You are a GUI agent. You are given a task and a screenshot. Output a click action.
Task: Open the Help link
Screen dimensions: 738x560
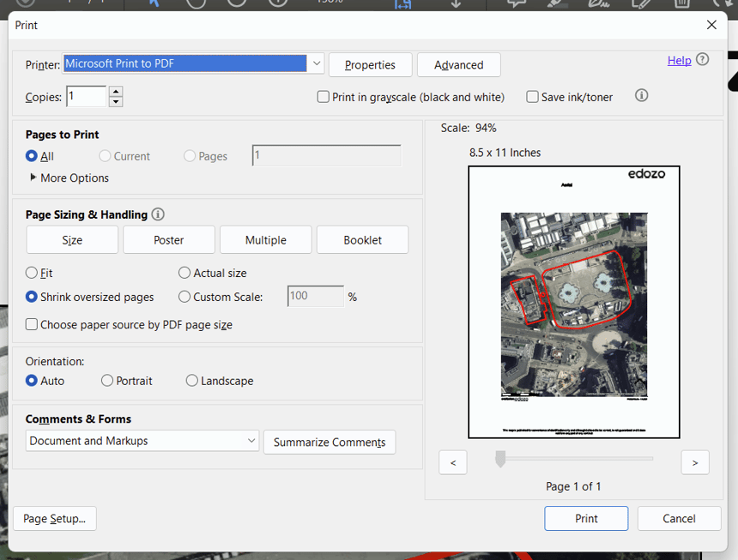tap(679, 60)
